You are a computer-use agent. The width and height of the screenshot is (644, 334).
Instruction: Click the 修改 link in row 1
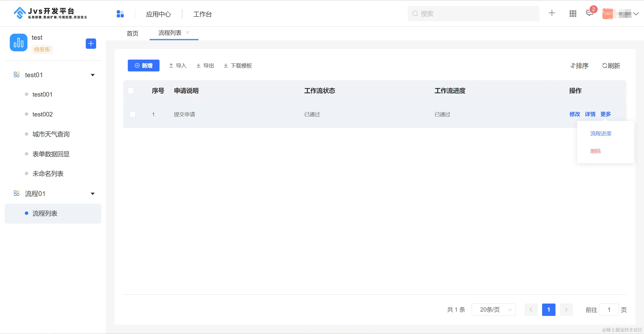(575, 114)
